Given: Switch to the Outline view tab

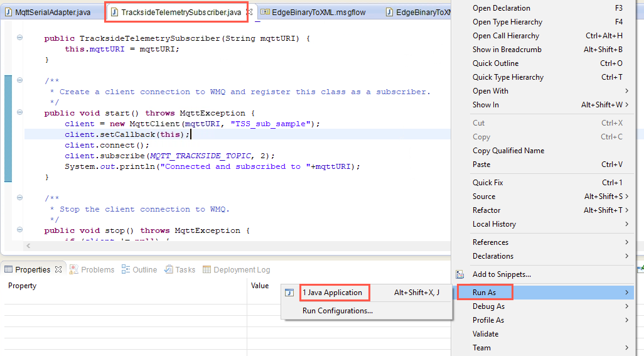Looking at the screenshot, I should click(x=139, y=270).
